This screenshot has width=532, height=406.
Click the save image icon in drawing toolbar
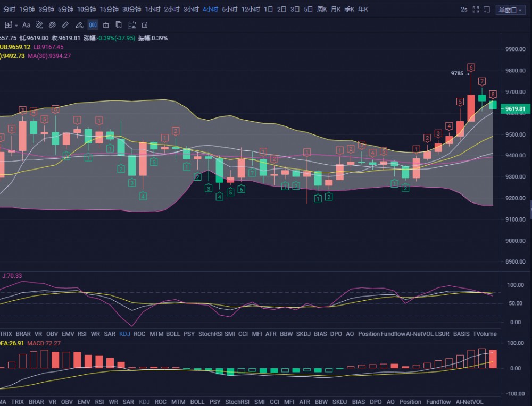(131, 25)
